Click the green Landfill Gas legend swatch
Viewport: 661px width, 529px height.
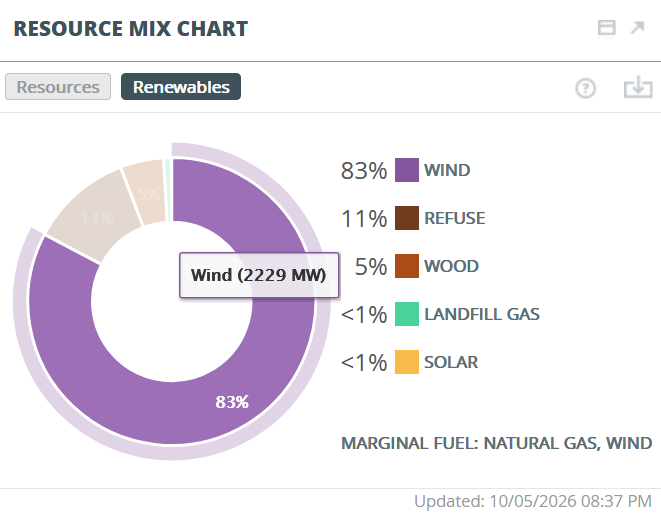click(x=407, y=314)
